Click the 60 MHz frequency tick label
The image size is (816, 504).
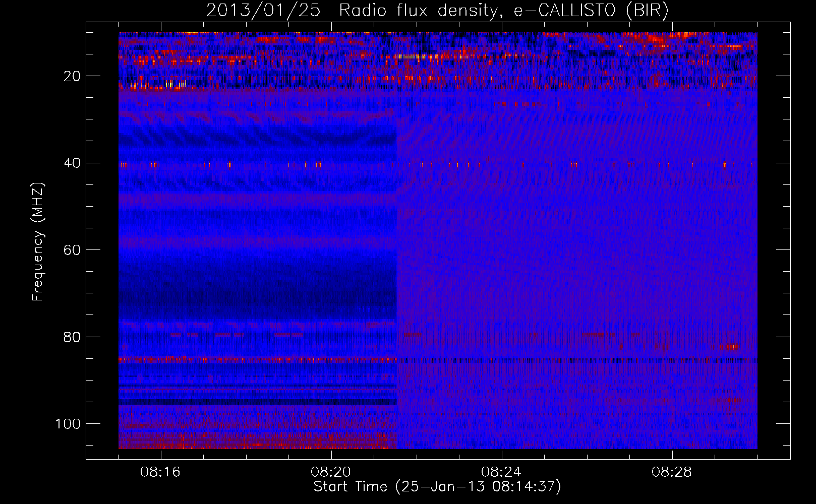tap(72, 250)
